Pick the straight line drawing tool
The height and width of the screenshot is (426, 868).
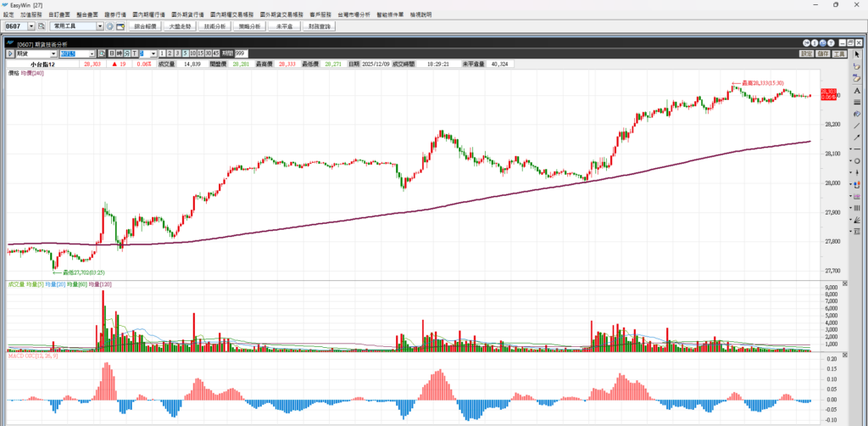coord(857,126)
